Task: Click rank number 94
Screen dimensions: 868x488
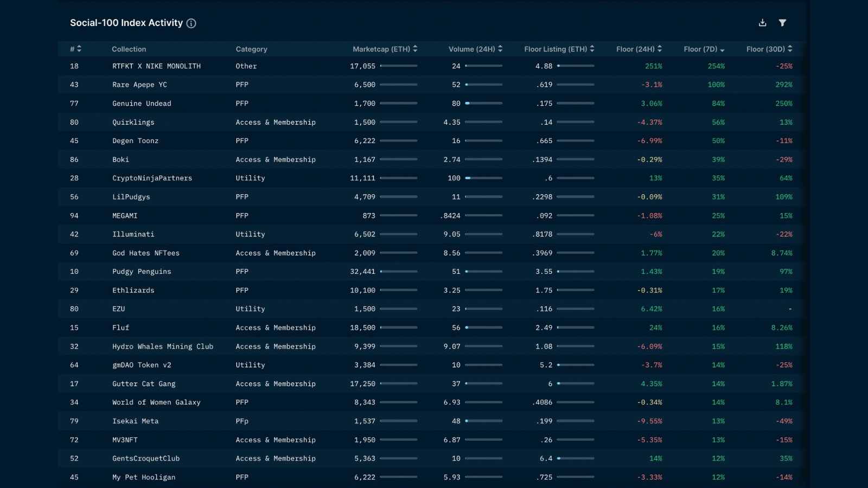Action: (74, 216)
